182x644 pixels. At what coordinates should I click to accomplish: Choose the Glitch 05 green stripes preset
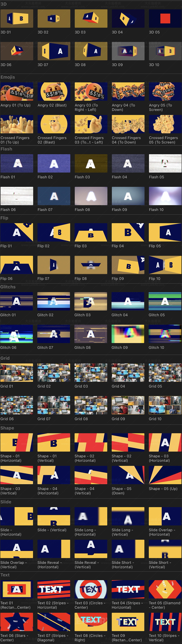[165, 301]
